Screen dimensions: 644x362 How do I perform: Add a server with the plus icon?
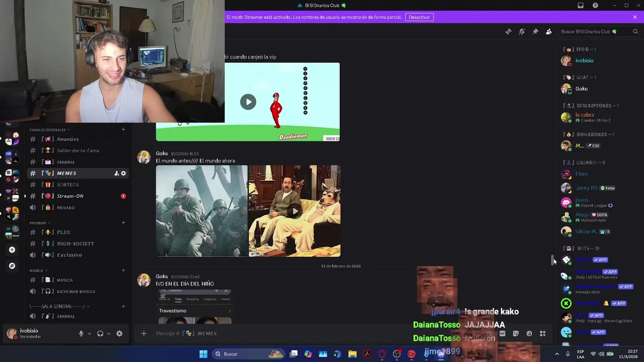point(12,249)
